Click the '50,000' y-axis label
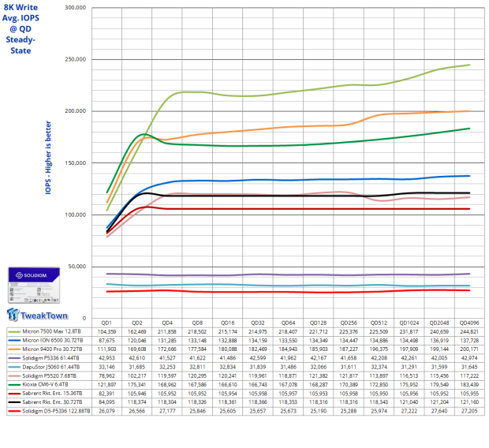The width and height of the screenshot is (489, 448). pos(77,267)
